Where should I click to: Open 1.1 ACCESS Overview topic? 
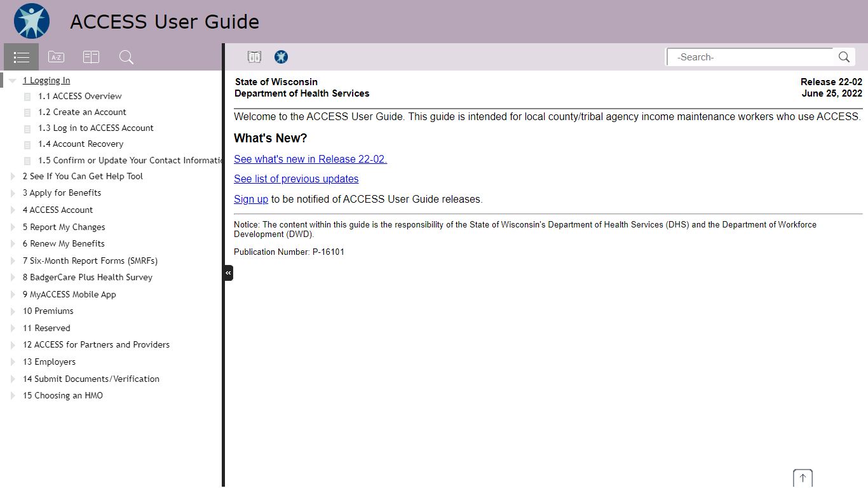(79, 96)
